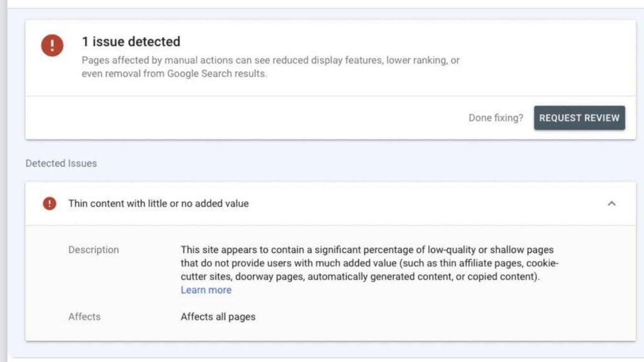Viewport: 644px width, 362px height.
Task: Click the "Detected Issues" section label
Action: [61, 163]
